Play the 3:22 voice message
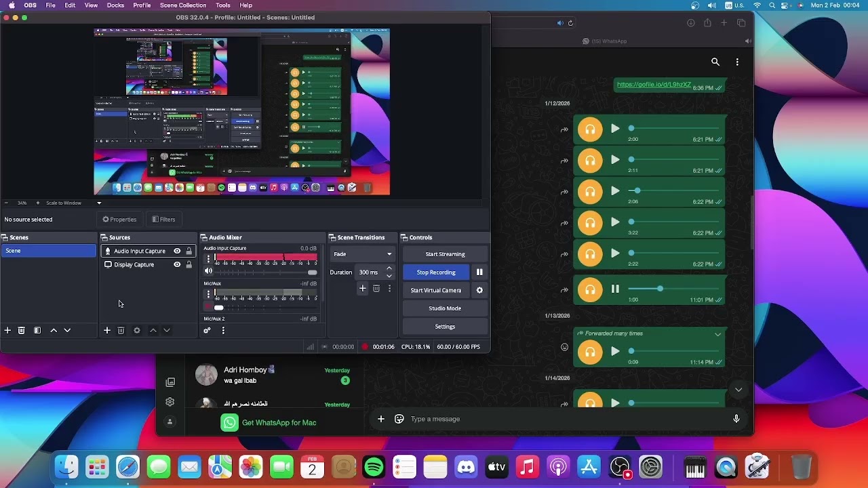 (x=615, y=222)
